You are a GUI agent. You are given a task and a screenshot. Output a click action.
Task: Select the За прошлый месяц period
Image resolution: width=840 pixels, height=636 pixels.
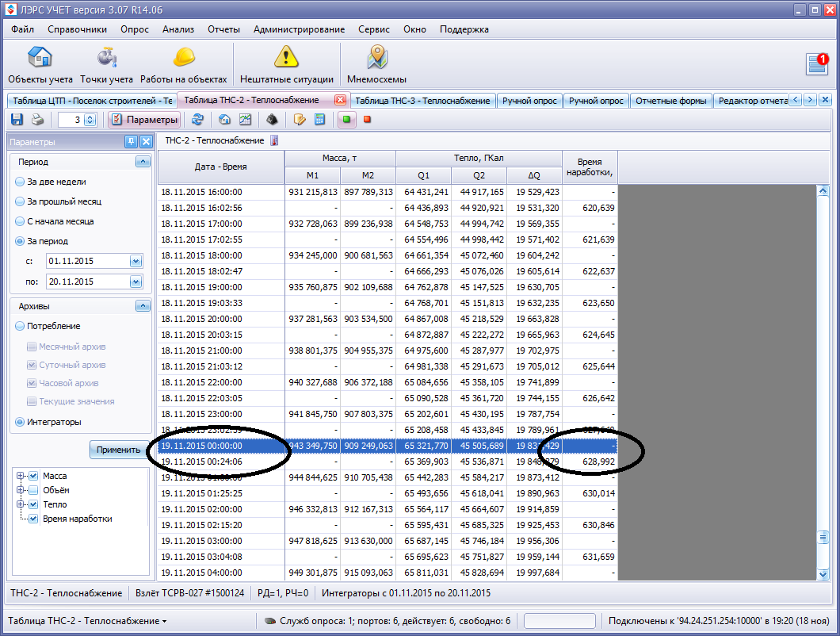59,201
